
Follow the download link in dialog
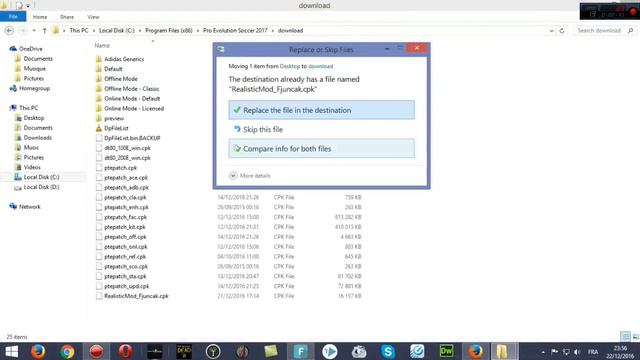click(320, 66)
